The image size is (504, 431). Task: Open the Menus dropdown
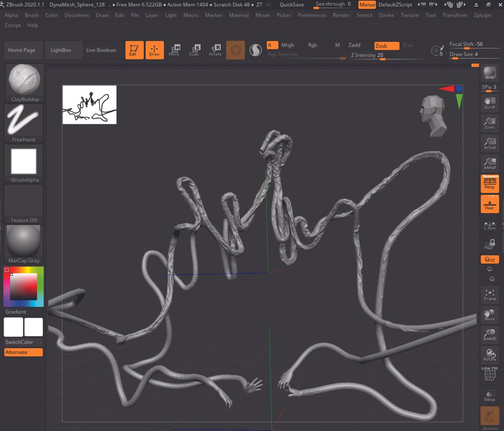click(x=366, y=5)
